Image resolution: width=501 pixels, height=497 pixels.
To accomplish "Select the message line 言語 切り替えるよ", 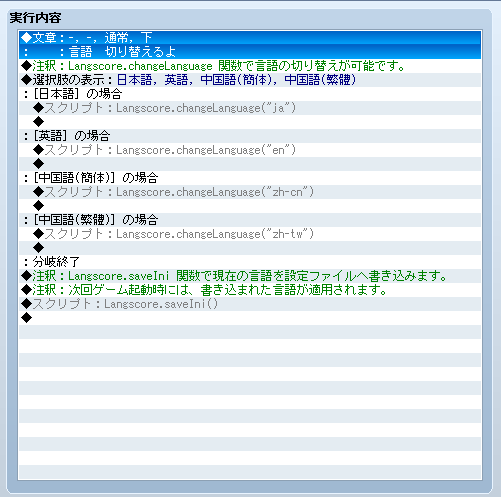I will coord(250,52).
